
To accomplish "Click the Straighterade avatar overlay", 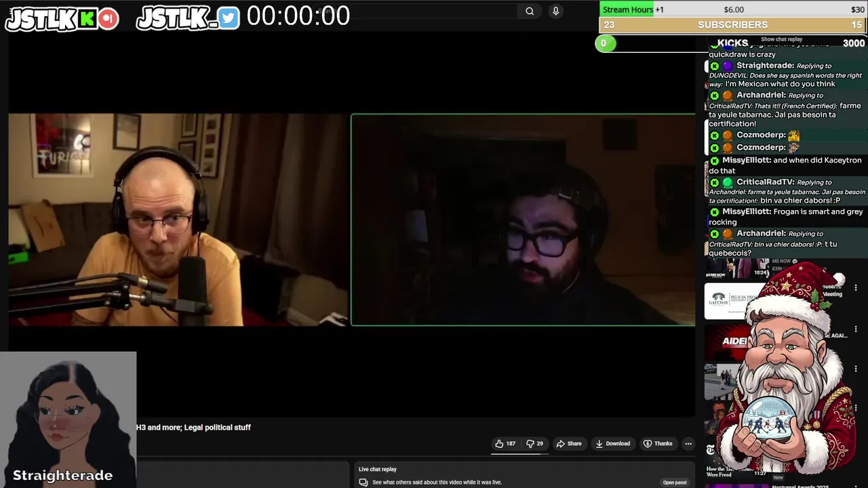I will [x=68, y=419].
